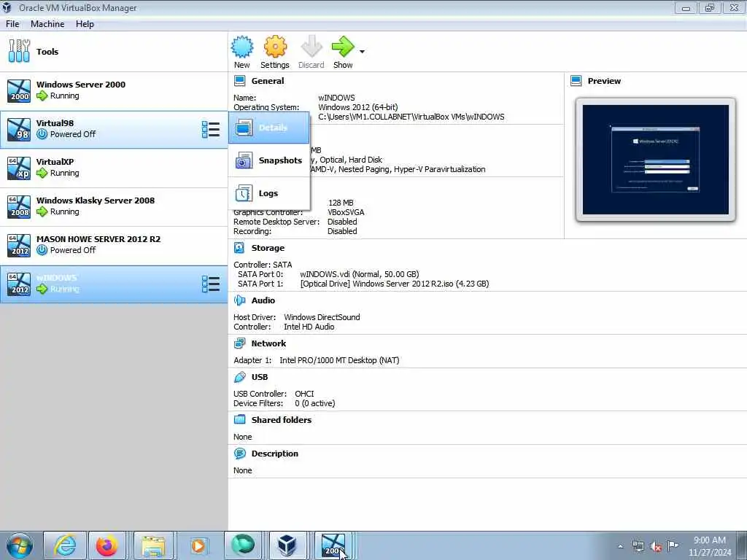Expand the Show button dropdown arrow

[x=362, y=52]
